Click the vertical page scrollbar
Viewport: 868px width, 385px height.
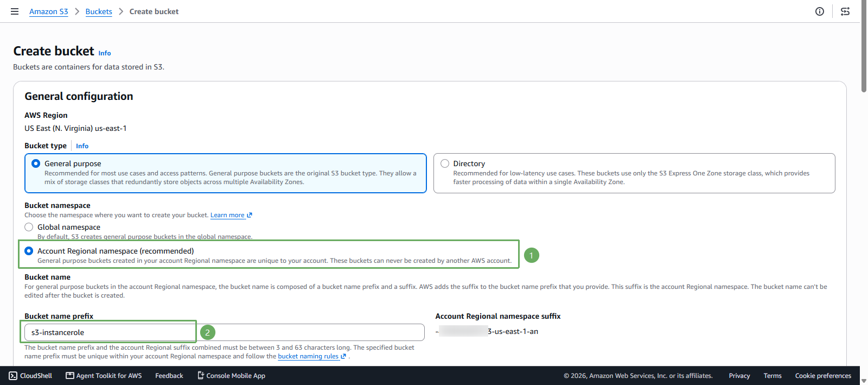pyautogui.click(x=864, y=46)
